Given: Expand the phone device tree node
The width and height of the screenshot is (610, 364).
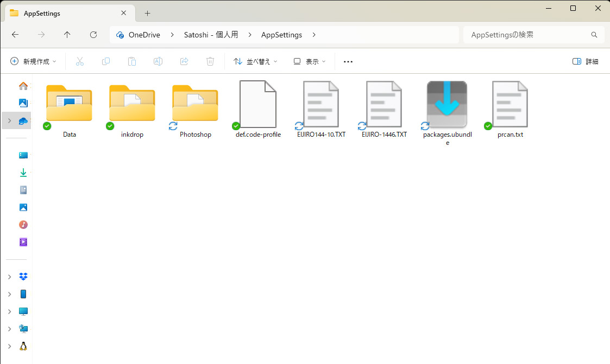Looking at the screenshot, I should tap(10, 294).
